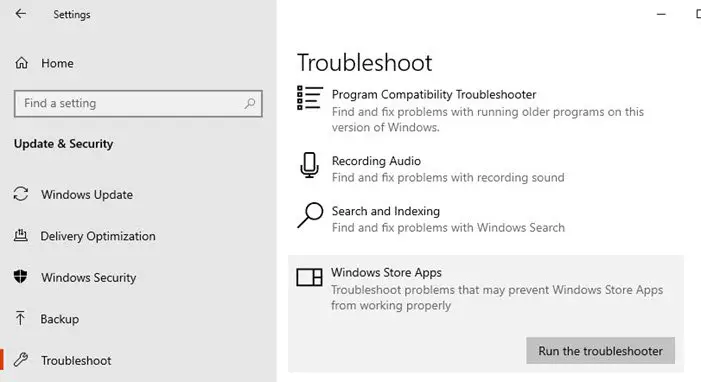701x382 pixels.
Task: Click the back arrow icon
Action: (21, 14)
